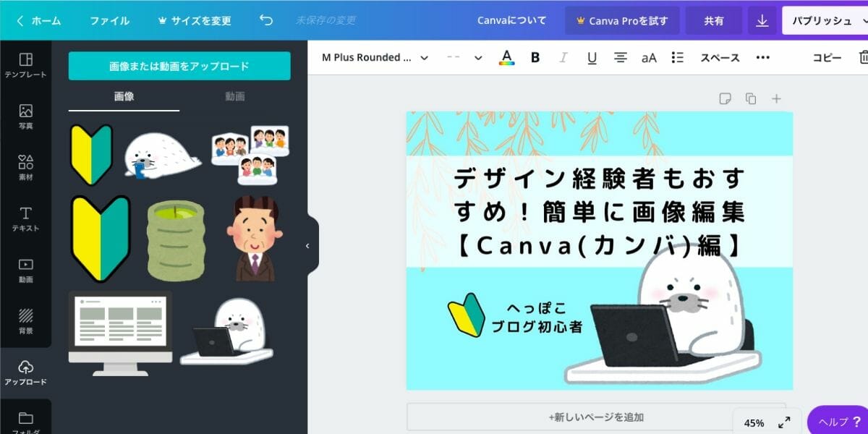The image size is (868, 434).
Task: Open the パブリッシュ publish dropdown
Action: point(825,20)
